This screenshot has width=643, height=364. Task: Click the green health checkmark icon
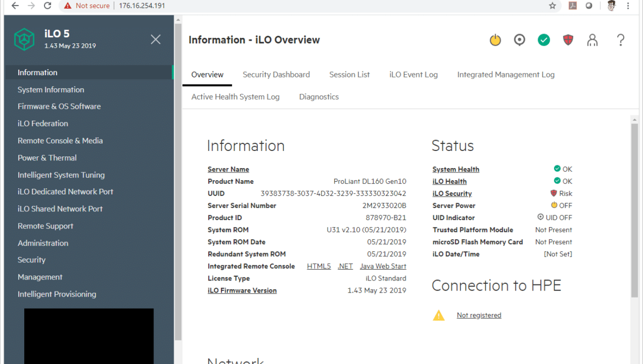544,40
